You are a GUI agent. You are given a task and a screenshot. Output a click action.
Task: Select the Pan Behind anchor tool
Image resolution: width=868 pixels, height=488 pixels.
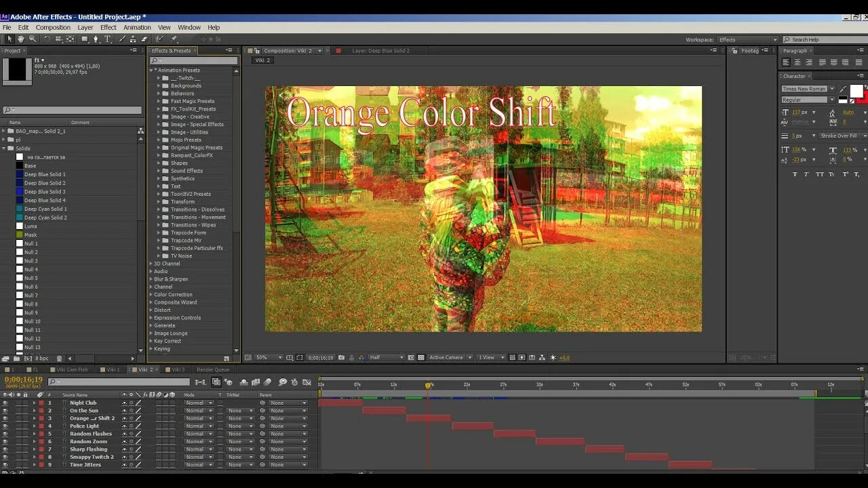(70, 39)
